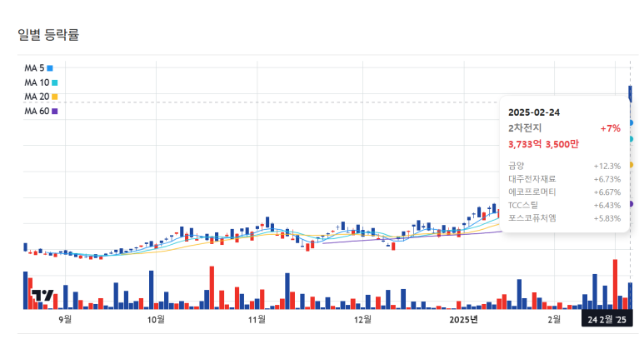644x349 pixels.
Task: Click the MA 5 blue color swatch
Action: (50, 68)
